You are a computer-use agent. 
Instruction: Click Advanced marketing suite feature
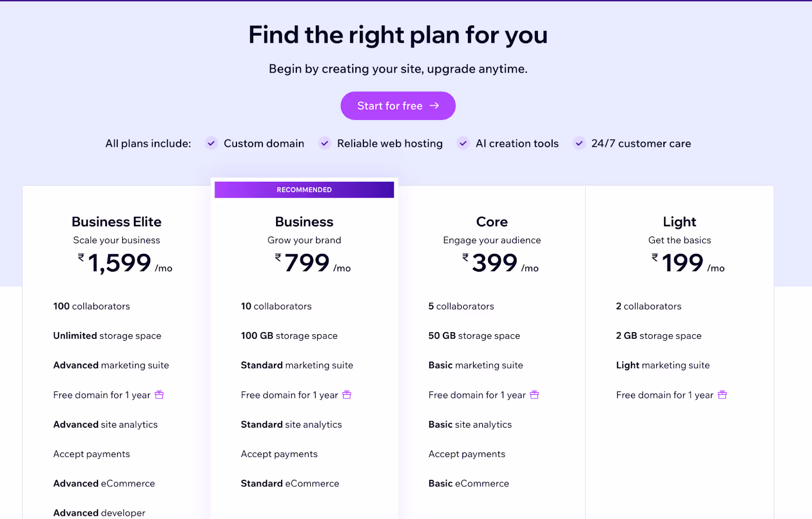click(111, 365)
